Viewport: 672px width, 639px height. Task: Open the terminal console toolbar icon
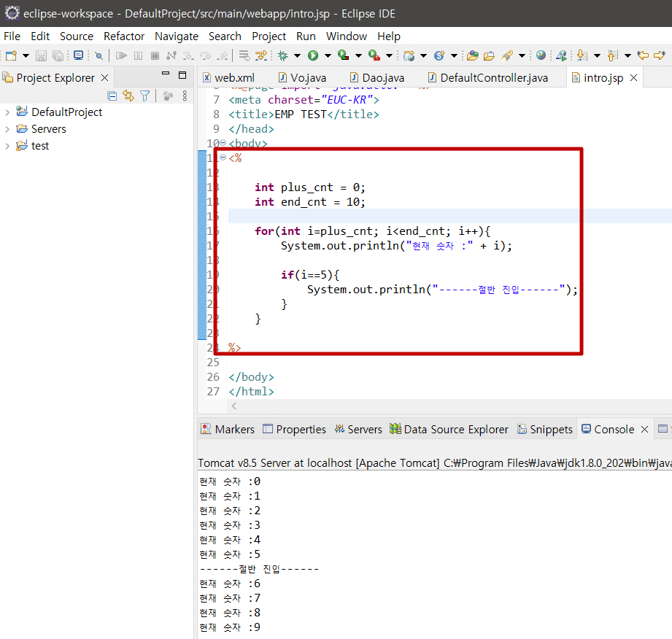pos(78,55)
